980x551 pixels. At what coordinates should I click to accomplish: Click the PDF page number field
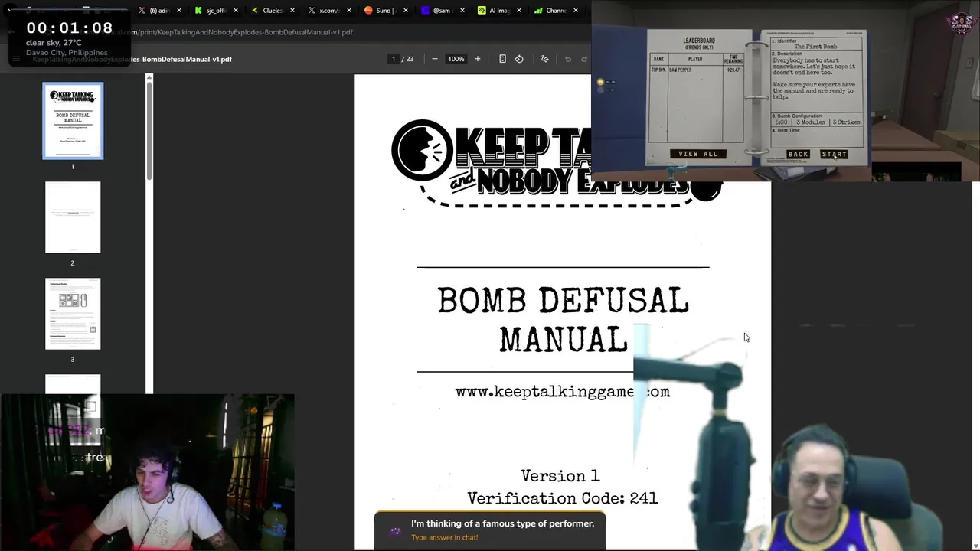pyautogui.click(x=394, y=59)
